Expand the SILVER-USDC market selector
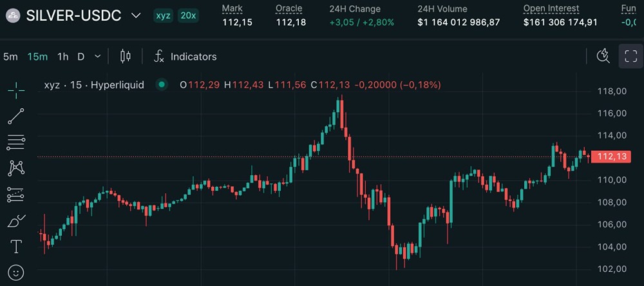Screen dimensions: 644x286 (x=135, y=15)
